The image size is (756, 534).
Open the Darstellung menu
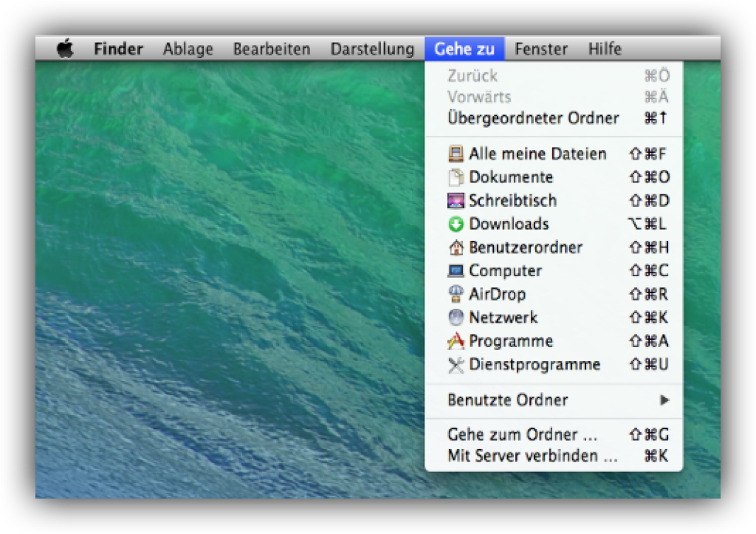tap(372, 49)
